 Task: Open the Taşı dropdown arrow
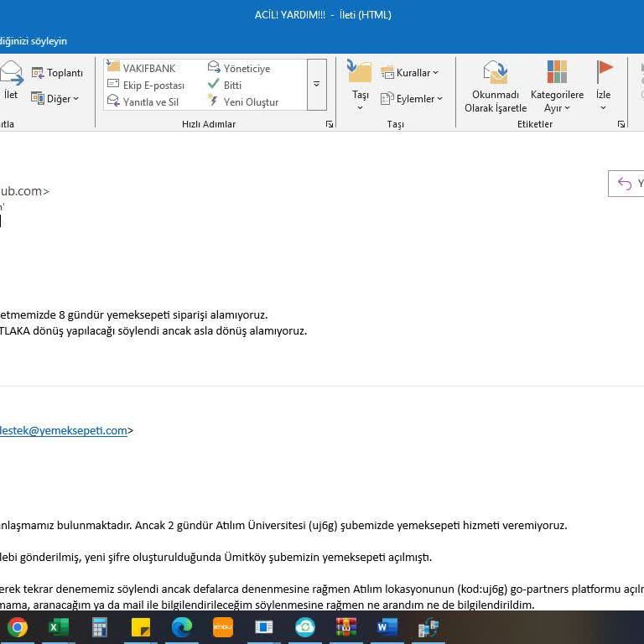[x=360, y=107]
